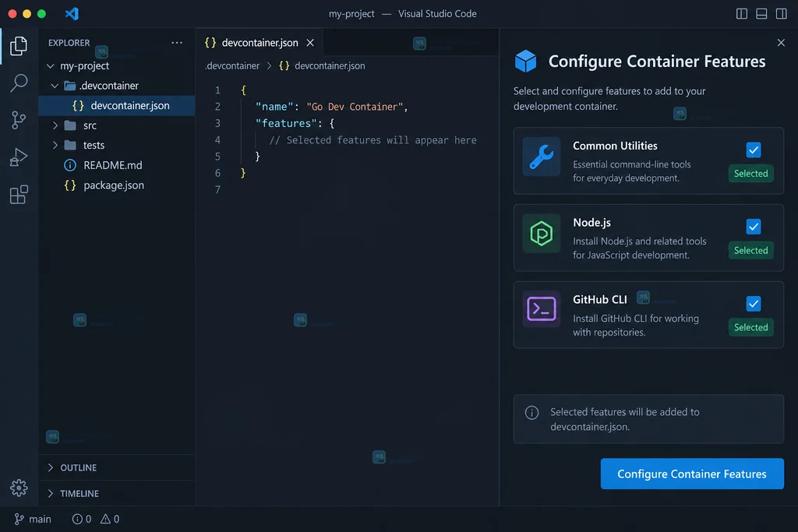
Task: Click the package.json braces icon
Action: click(x=69, y=185)
